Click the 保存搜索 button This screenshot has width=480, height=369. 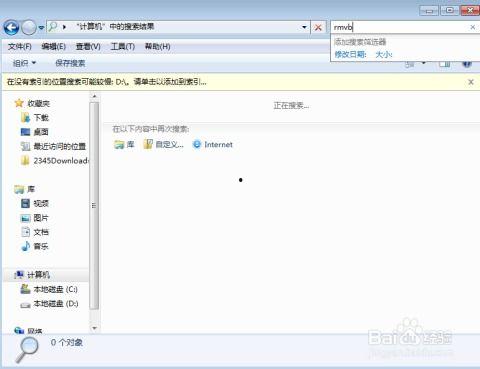coord(70,63)
